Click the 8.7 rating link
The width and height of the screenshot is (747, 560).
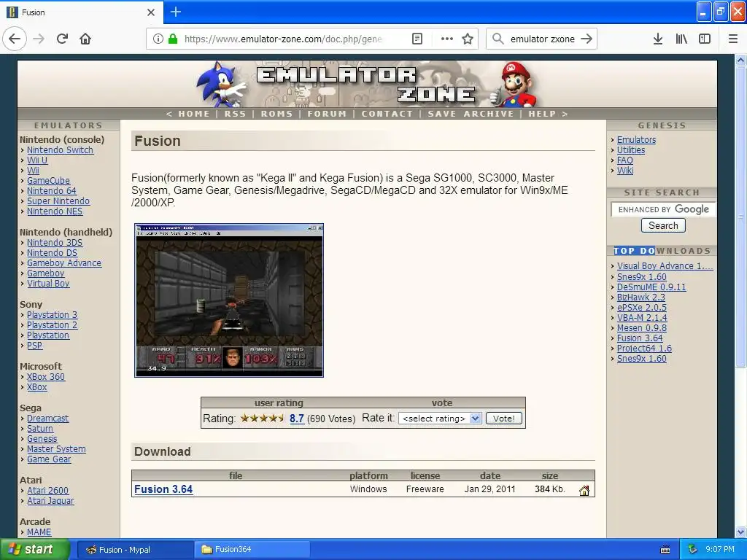(297, 418)
